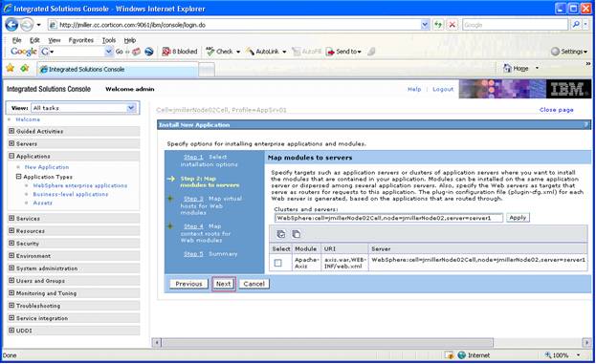Click the help question mark in Install New Application header
Viewport: 596px width, 364px height.
(586, 125)
